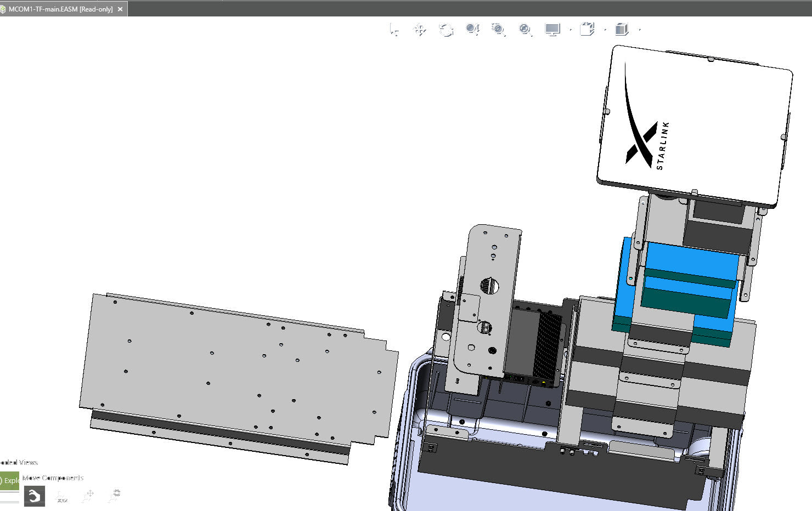
Task: Open the view orientation dropdown arrow
Action: (x=605, y=30)
